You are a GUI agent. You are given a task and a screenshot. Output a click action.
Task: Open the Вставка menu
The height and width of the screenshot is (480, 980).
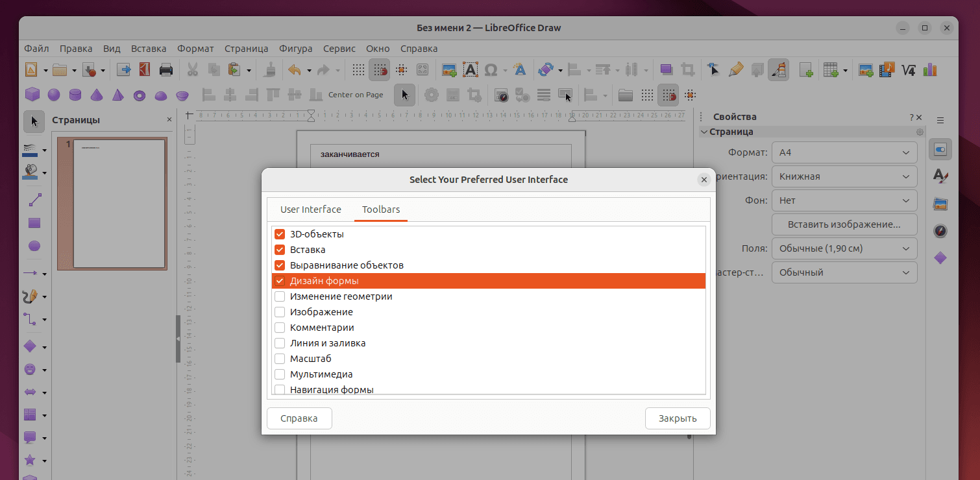click(x=149, y=49)
